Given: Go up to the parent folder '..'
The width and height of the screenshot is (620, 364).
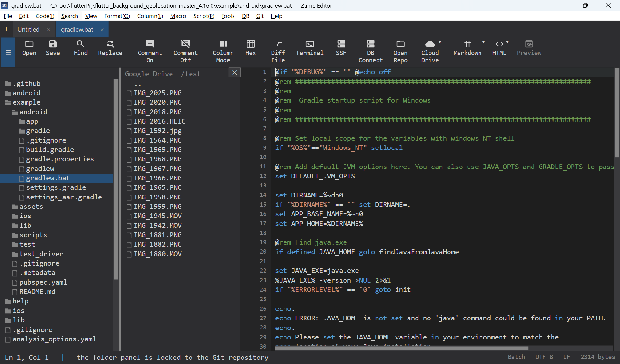Looking at the screenshot, I should pos(138,84).
